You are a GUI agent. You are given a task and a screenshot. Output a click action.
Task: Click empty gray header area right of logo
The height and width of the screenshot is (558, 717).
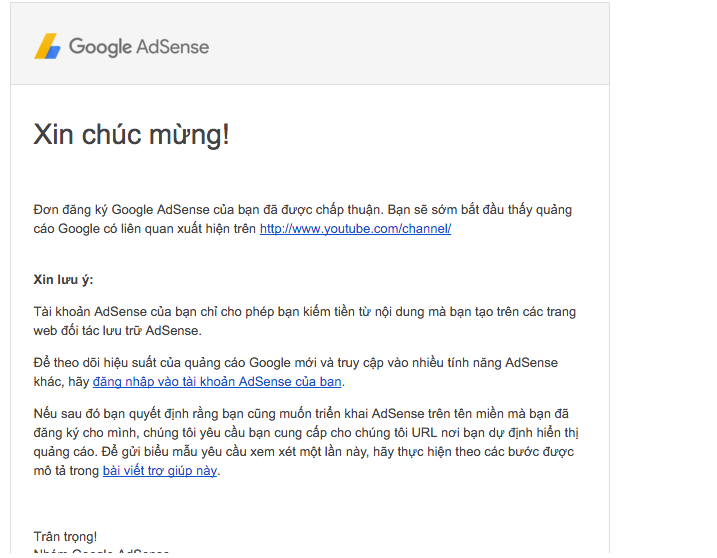click(420, 47)
